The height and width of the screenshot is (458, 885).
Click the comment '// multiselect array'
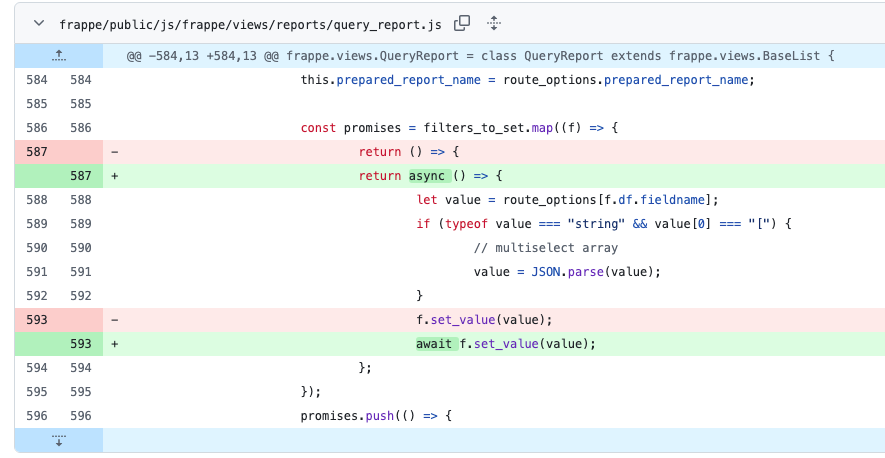pos(546,248)
